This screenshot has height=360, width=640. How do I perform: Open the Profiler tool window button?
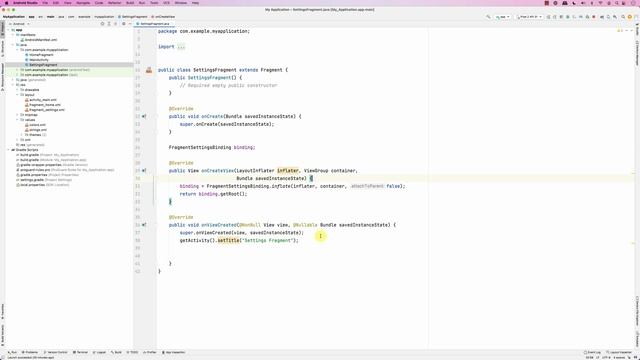(x=150, y=352)
